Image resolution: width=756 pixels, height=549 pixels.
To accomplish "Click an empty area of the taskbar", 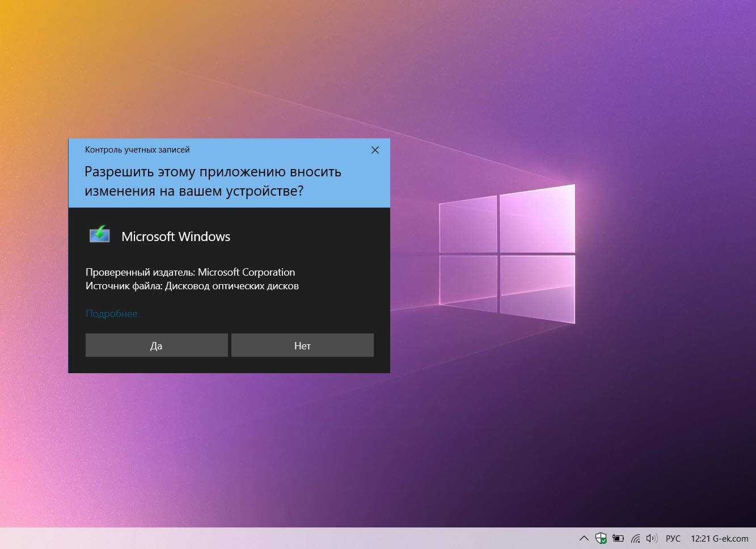I will coord(284,538).
